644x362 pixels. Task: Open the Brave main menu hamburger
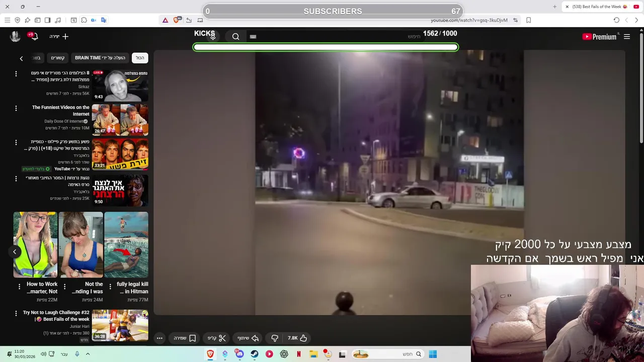click(7, 20)
